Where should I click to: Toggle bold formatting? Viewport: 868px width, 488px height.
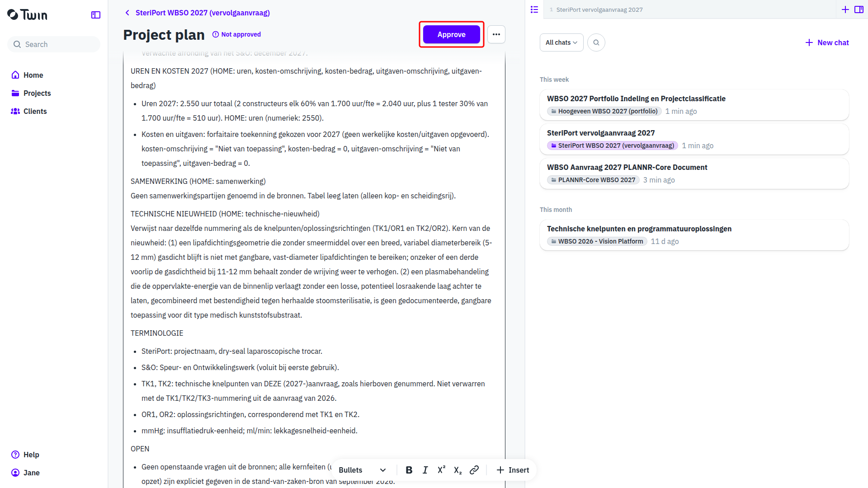409,470
